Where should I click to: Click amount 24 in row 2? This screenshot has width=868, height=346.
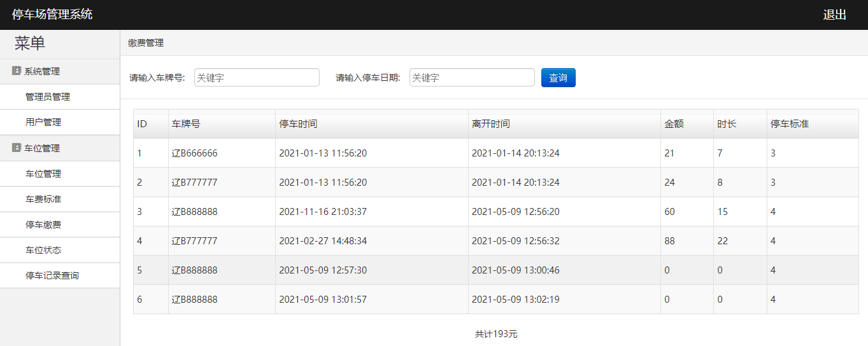669,183
